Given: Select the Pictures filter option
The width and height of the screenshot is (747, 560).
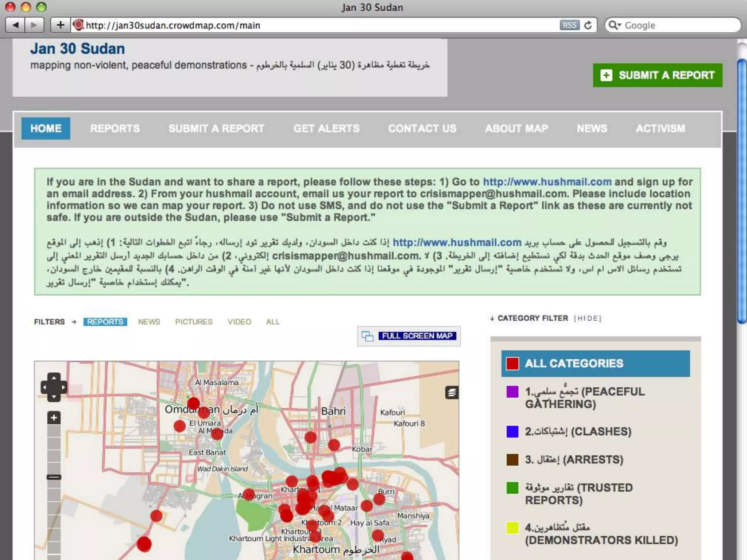Looking at the screenshot, I should (x=194, y=322).
